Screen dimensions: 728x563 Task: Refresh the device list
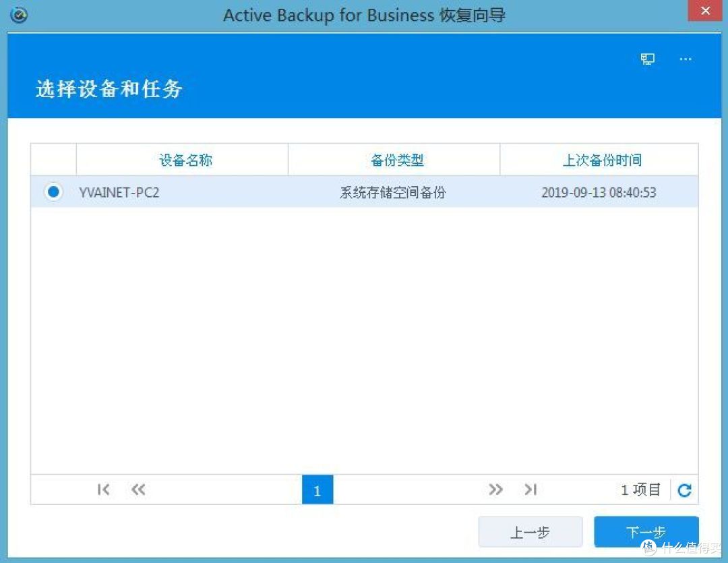[684, 490]
